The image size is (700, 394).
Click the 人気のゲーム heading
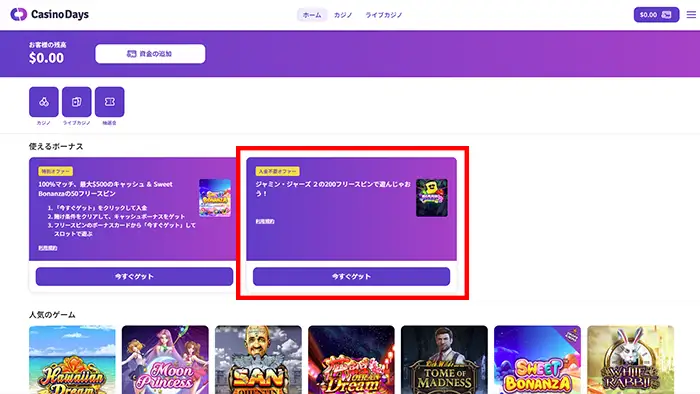point(52,315)
